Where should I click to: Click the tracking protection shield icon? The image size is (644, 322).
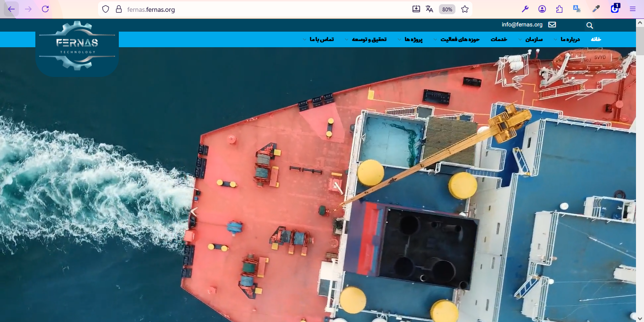point(106,9)
